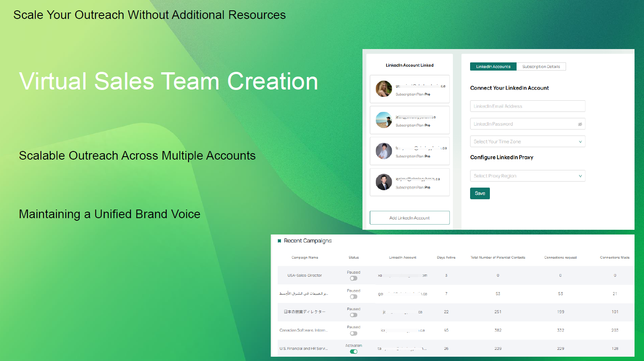The height and width of the screenshot is (361, 644).
Task: Select the dark-suit man account avatar
Action: pyautogui.click(x=384, y=182)
